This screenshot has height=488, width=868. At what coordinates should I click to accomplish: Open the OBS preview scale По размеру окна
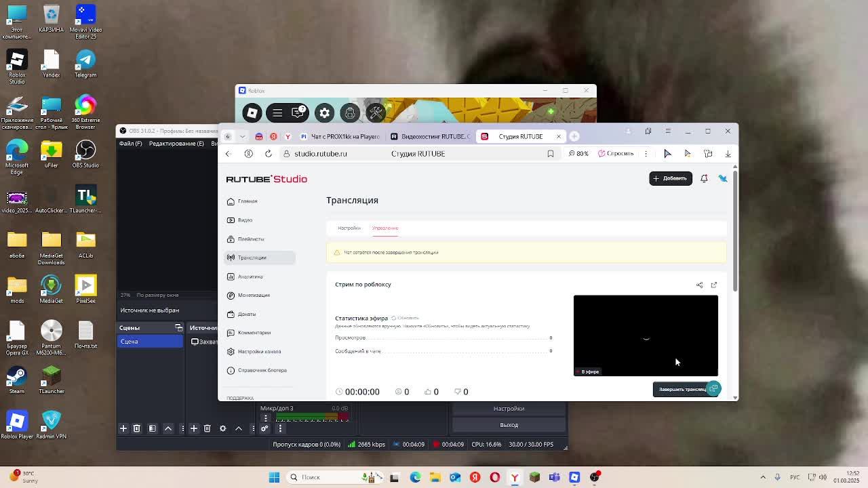pos(158,295)
